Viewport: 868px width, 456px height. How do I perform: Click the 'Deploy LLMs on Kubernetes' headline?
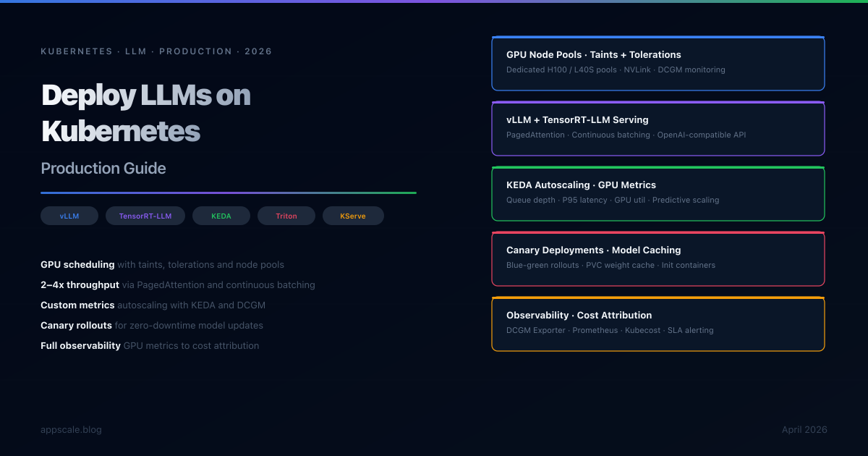[x=146, y=113]
